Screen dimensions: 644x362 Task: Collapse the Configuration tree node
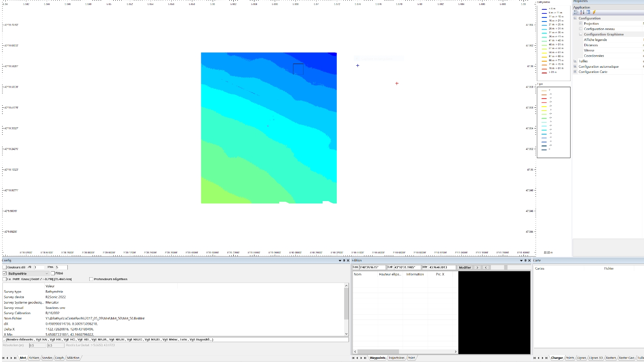click(x=575, y=18)
